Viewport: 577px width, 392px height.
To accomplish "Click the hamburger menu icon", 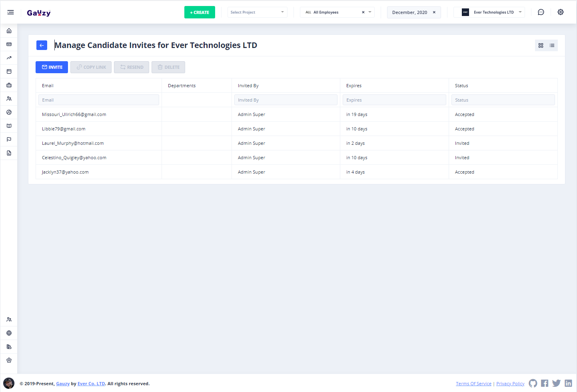I will coord(10,12).
